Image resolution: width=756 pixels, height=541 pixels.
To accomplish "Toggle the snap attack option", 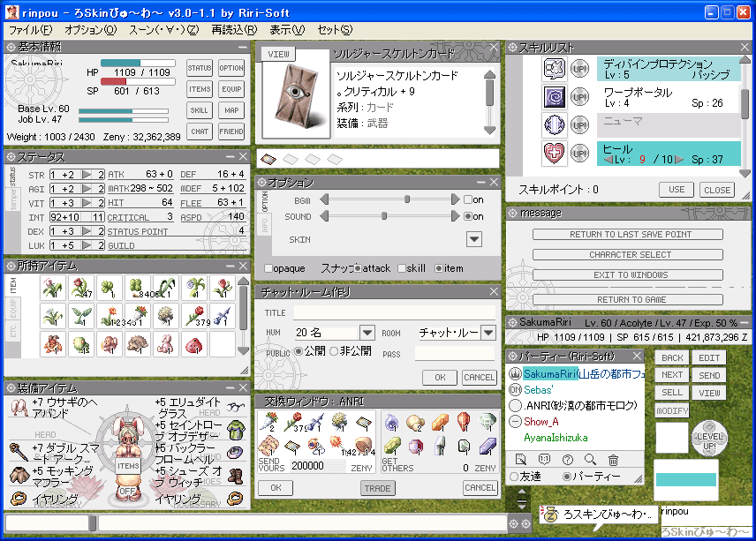I will pos(358,268).
